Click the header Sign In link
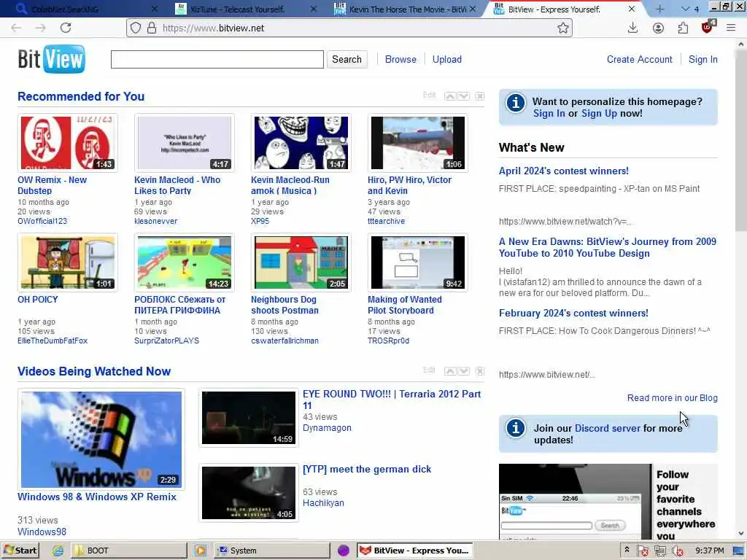Screen dimensions: 747x560 pyautogui.click(x=703, y=60)
